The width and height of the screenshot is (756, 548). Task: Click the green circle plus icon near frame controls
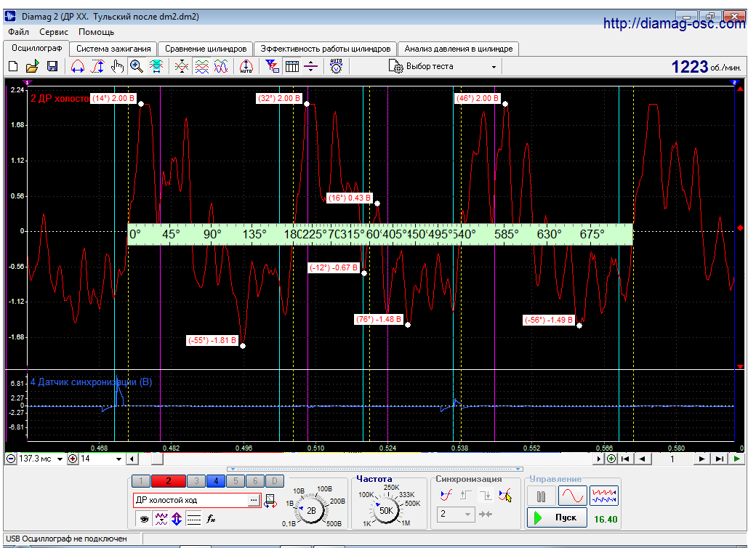click(x=611, y=459)
